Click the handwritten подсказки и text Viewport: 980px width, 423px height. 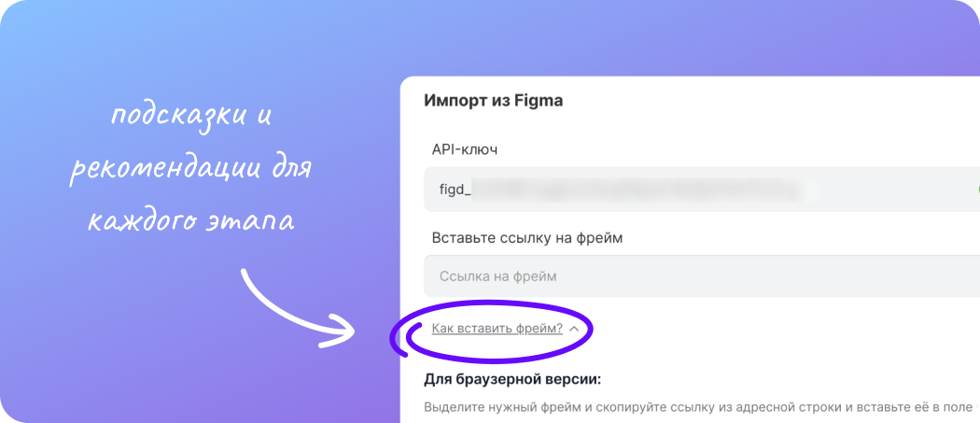(192, 117)
